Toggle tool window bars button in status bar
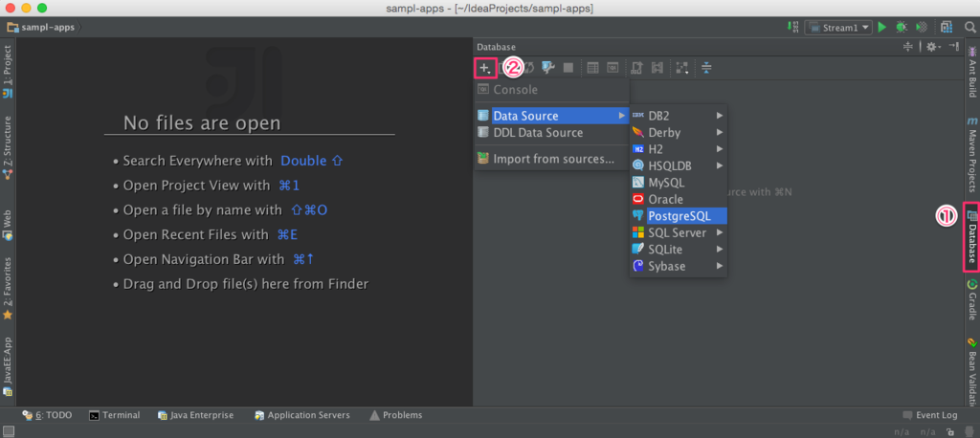 click(x=8, y=431)
